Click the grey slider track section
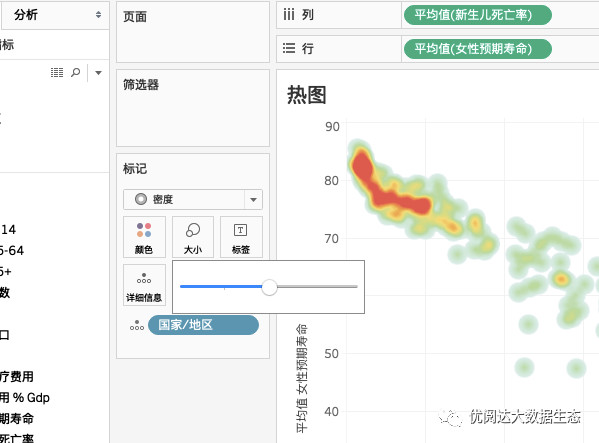599x443 pixels. (317, 286)
